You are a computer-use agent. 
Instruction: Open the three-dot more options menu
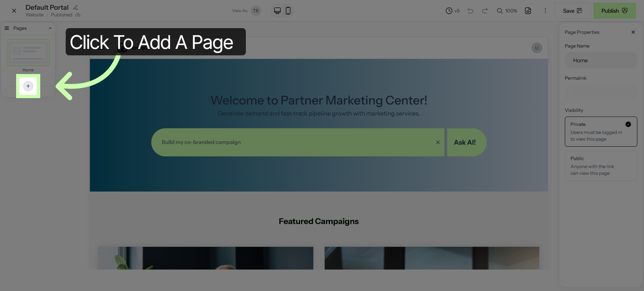click(545, 11)
